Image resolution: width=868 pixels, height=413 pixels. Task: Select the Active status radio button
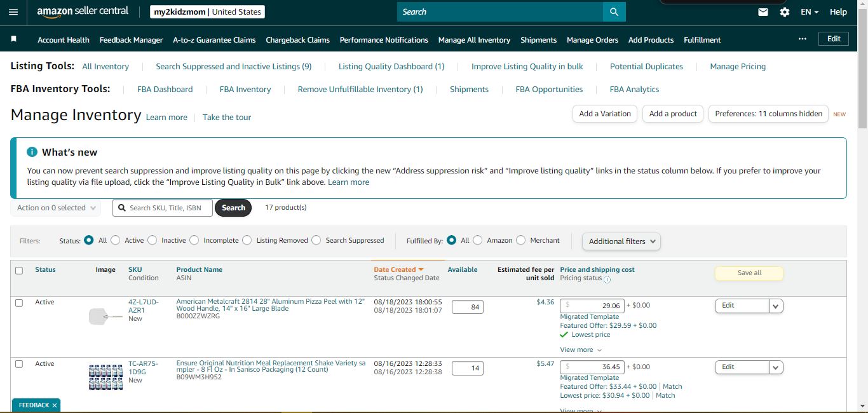[115, 240]
